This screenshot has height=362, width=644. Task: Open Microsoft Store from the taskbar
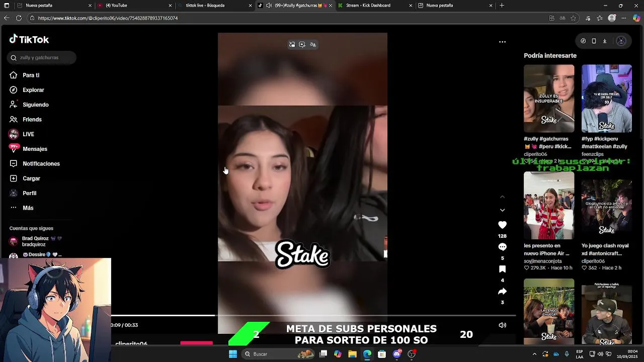pyautogui.click(x=382, y=354)
